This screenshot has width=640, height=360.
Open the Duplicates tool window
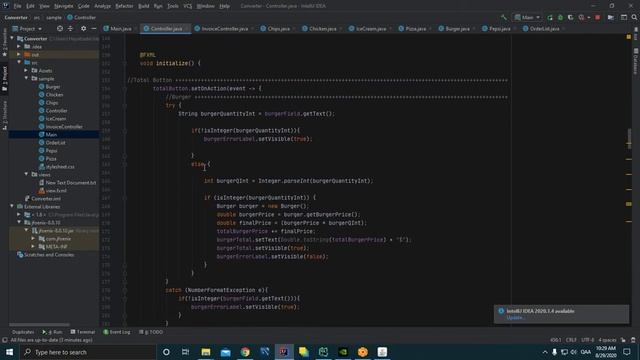tap(23, 332)
